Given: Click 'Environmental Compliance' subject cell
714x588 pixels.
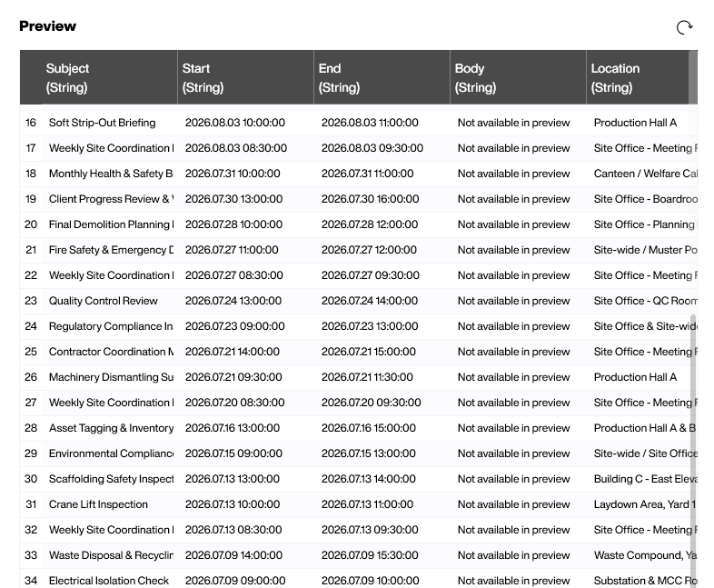Looking at the screenshot, I should [111, 454].
